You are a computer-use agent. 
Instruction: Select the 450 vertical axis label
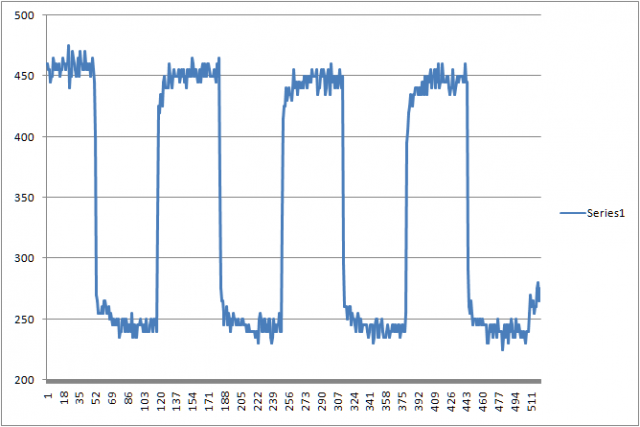click(24, 76)
